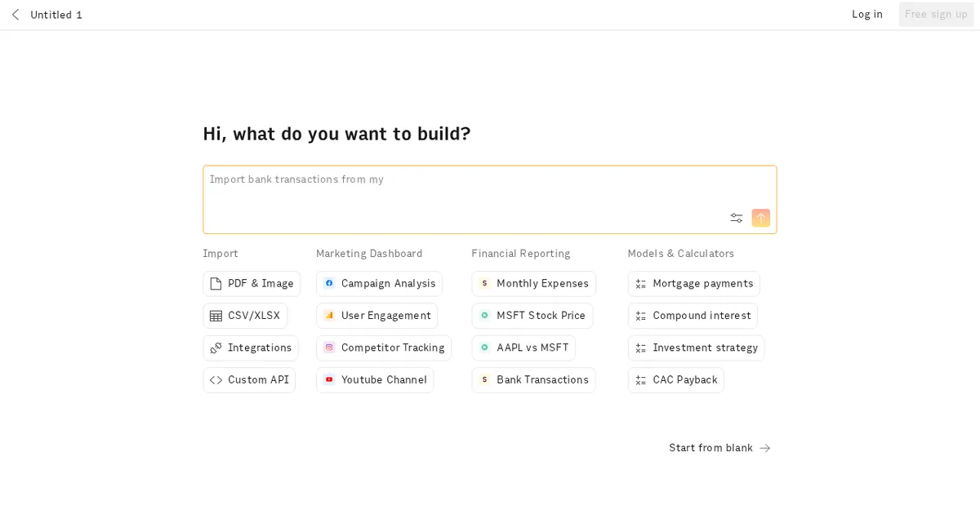Pick the Investment strategy model
The height and width of the screenshot is (514, 980).
coord(697,348)
